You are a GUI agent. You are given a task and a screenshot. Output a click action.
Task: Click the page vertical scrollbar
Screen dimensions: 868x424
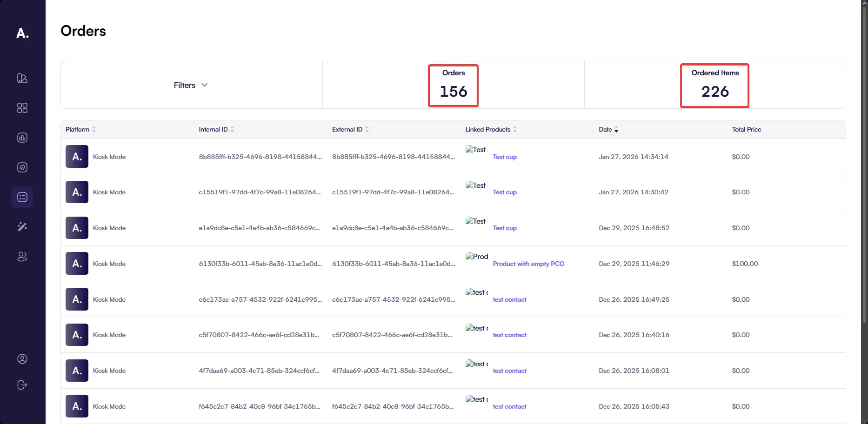(864, 163)
